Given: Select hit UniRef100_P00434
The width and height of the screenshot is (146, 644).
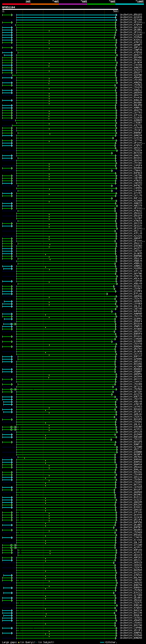Looking at the screenshot, I should pyautogui.click(x=131, y=98).
